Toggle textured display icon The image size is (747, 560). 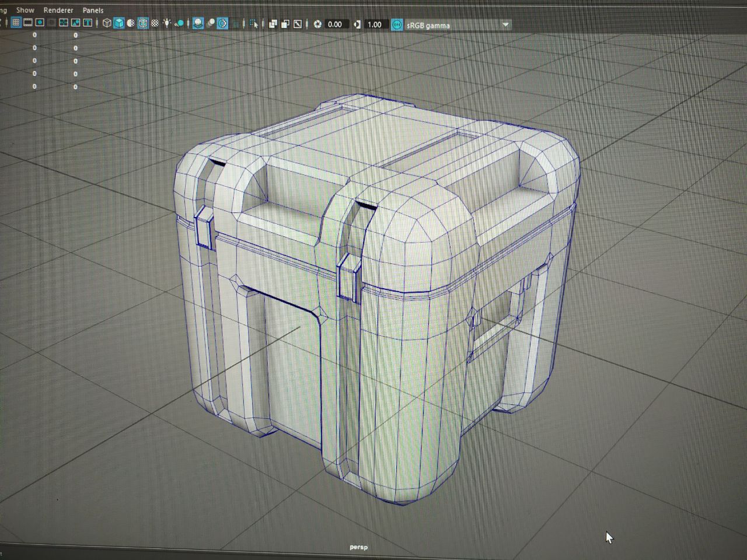click(155, 23)
